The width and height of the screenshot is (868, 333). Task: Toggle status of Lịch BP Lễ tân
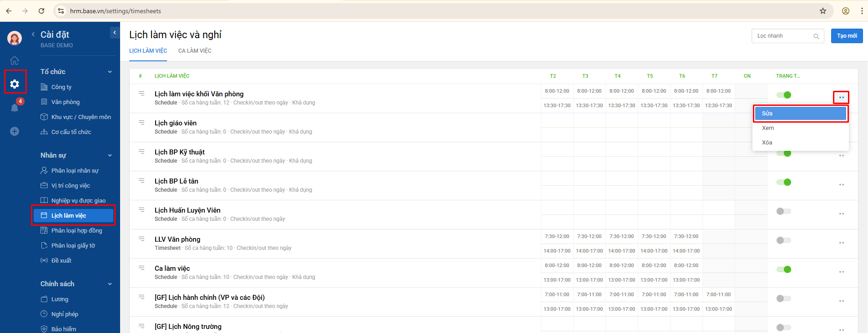tap(784, 182)
